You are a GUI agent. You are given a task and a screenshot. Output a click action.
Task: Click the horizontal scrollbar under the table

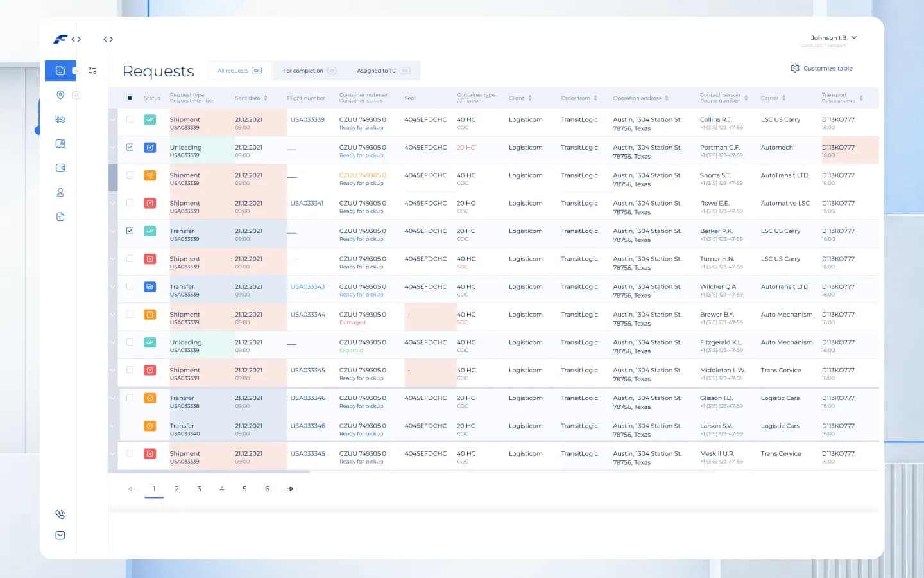pos(209,471)
